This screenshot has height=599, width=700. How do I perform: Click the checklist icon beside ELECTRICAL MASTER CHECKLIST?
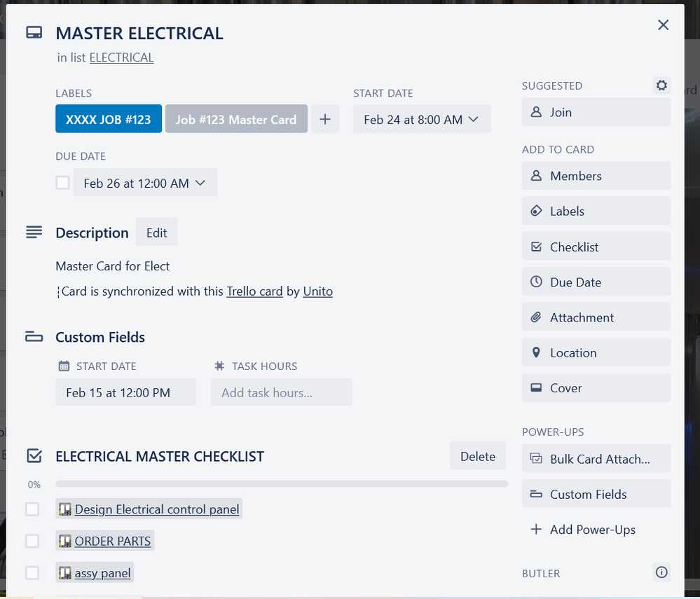point(34,455)
